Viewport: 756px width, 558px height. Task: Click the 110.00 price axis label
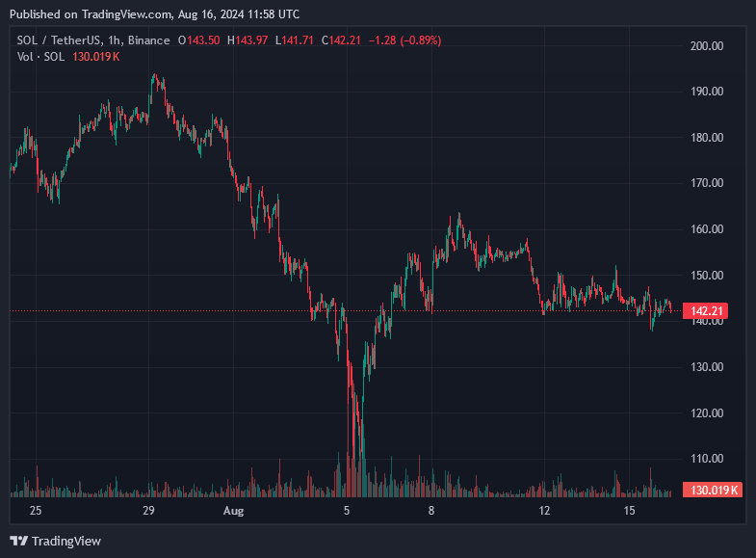[x=707, y=459]
